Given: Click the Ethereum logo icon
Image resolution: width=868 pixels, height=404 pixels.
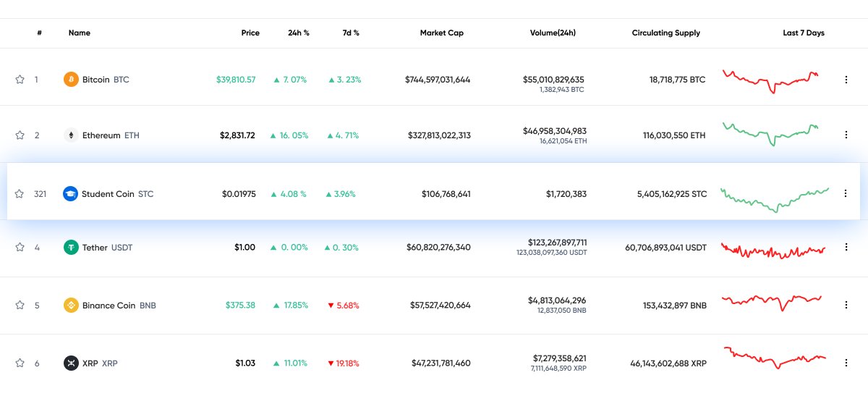Looking at the screenshot, I should [71, 135].
